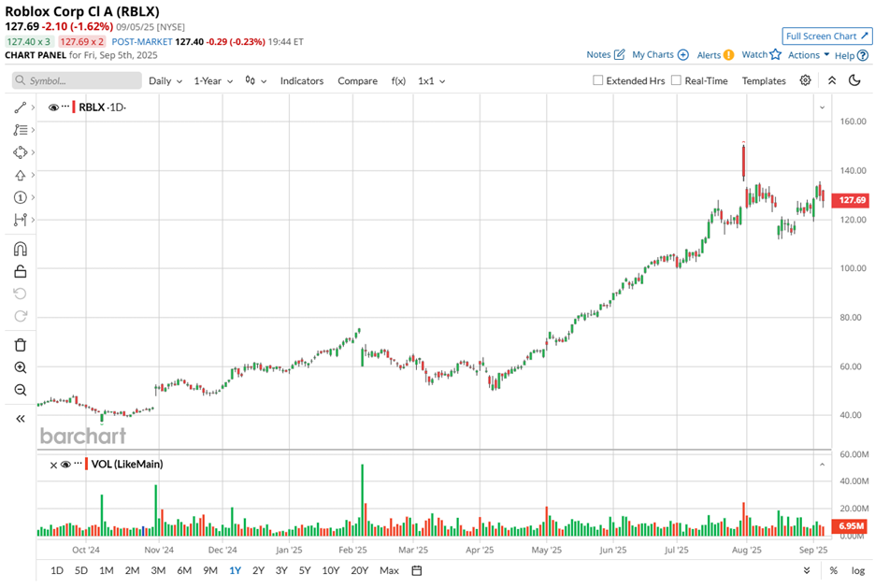Toggle the lock drawings padlock
This screenshot has width=875, height=588.
pyautogui.click(x=20, y=271)
